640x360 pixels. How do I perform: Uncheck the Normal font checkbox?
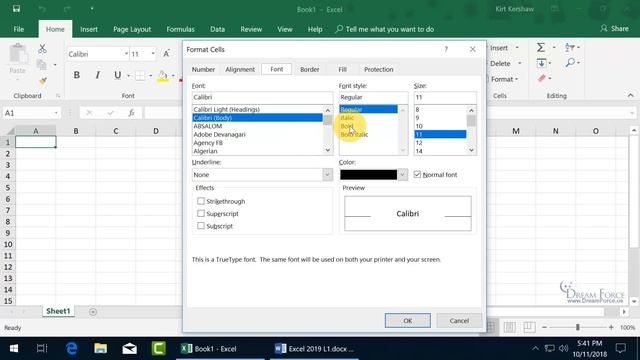(x=417, y=174)
